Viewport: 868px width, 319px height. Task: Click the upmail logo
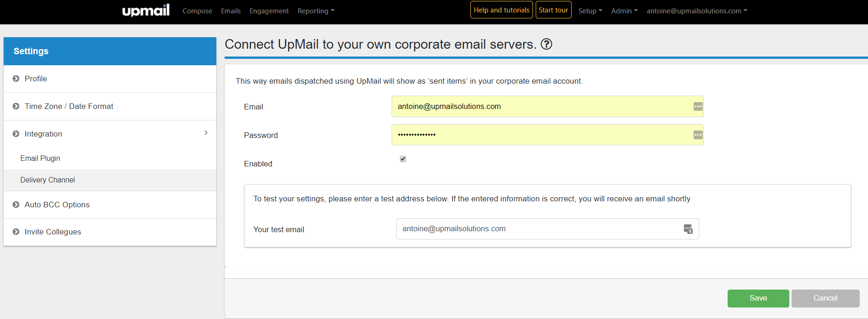pyautogui.click(x=145, y=11)
